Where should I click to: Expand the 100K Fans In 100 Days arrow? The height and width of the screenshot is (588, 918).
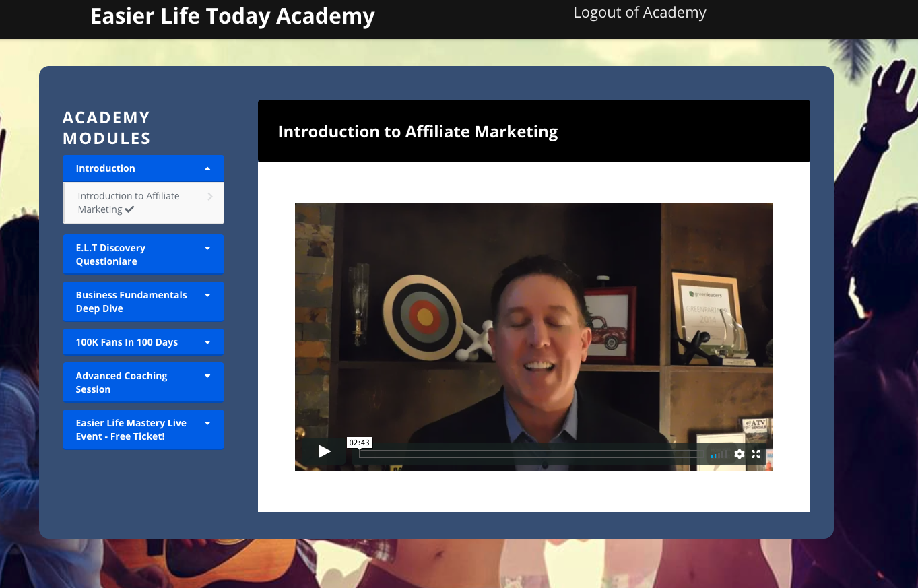(207, 342)
